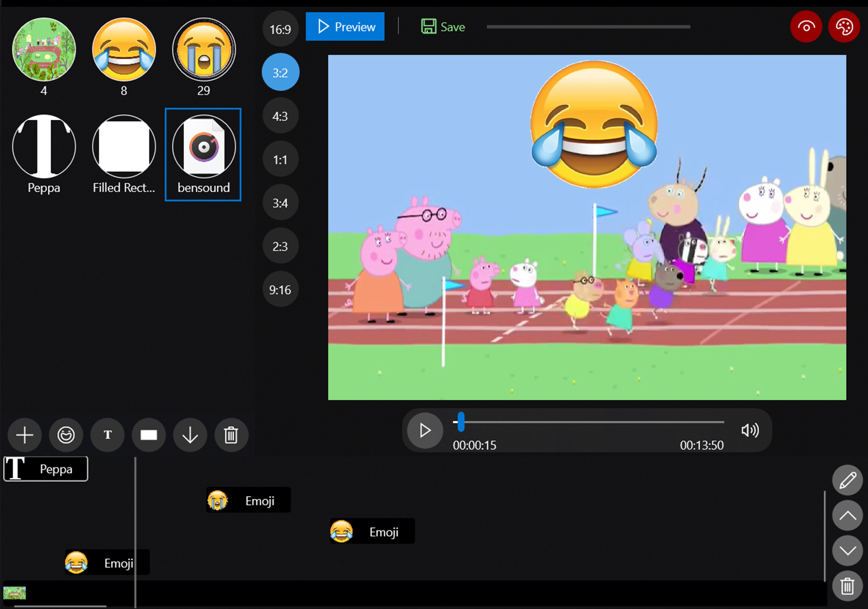Choose the 9:16 aspect ratio
This screenshot has width=868, height=609.
280,290
